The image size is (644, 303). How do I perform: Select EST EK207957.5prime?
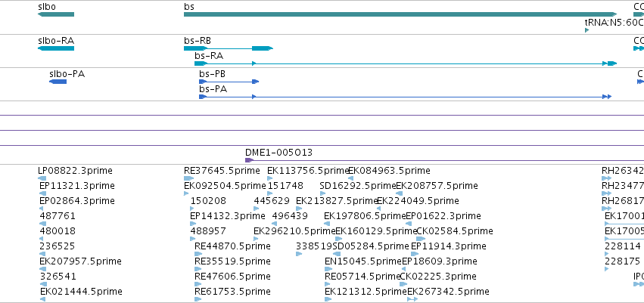coord(80,261)
